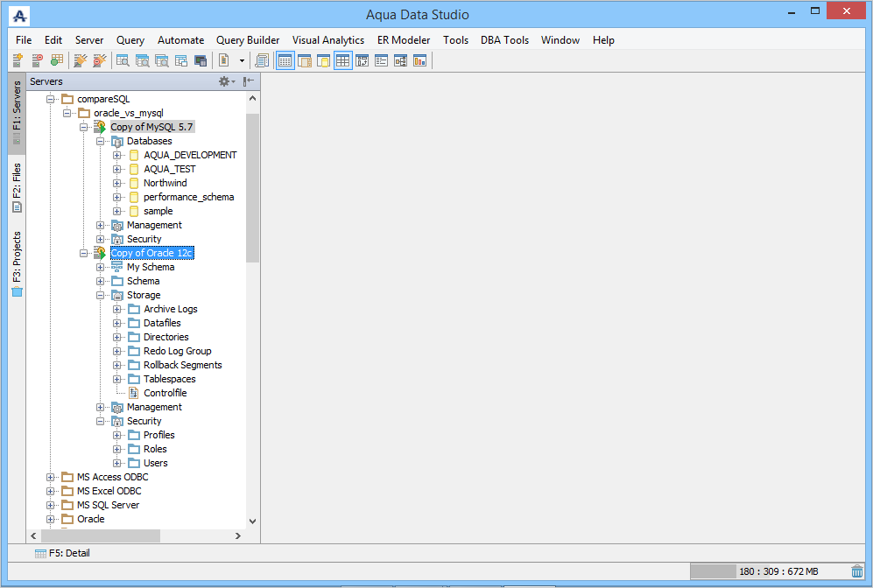Select the performance_schema database
This screenshot has height=588, width=873.
tap(188, 197)
